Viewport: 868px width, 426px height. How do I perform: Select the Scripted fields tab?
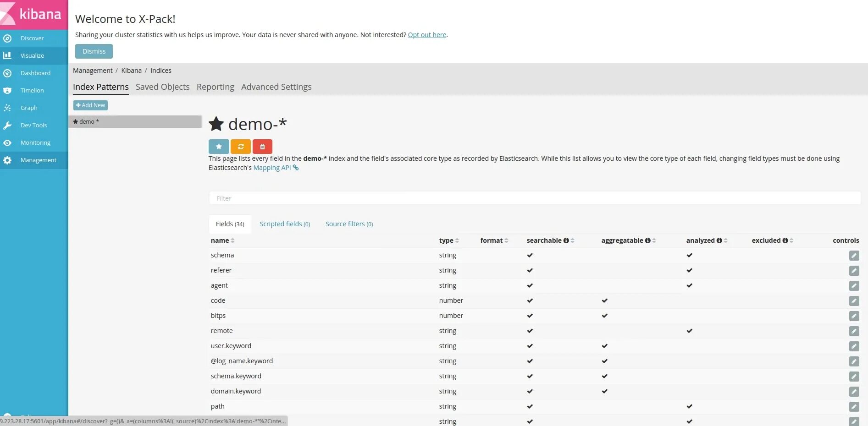(x=285, y=224)
